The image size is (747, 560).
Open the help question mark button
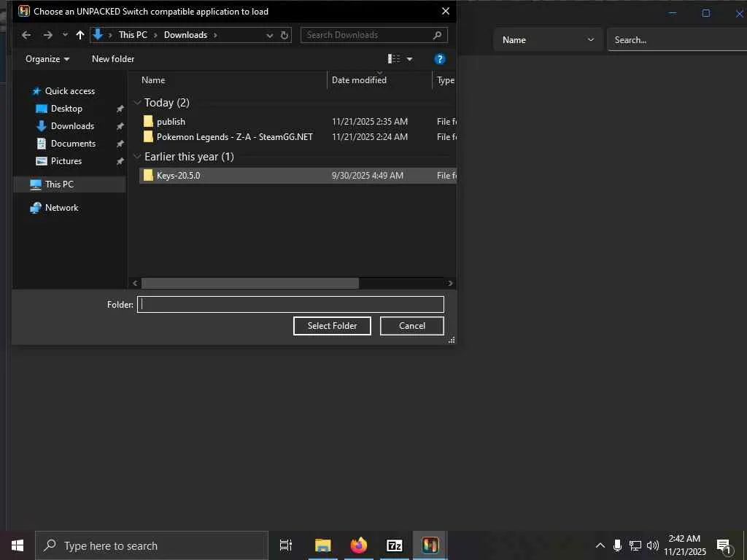pyautogui.click(x=440, y=59)
